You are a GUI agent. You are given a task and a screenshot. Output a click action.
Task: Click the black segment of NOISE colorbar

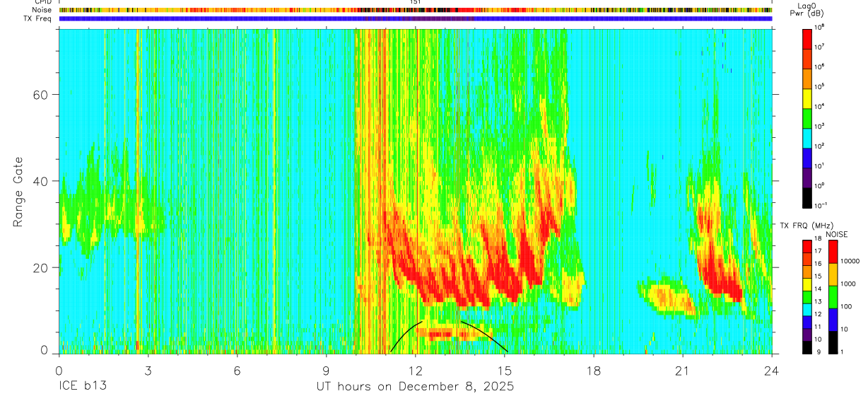click(833, 342)
